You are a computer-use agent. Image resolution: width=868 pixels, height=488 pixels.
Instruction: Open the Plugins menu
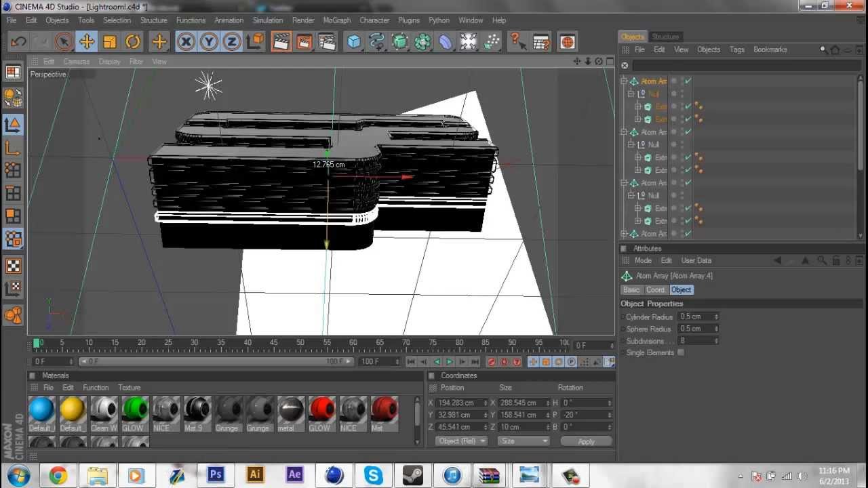[x=409, y=20]
